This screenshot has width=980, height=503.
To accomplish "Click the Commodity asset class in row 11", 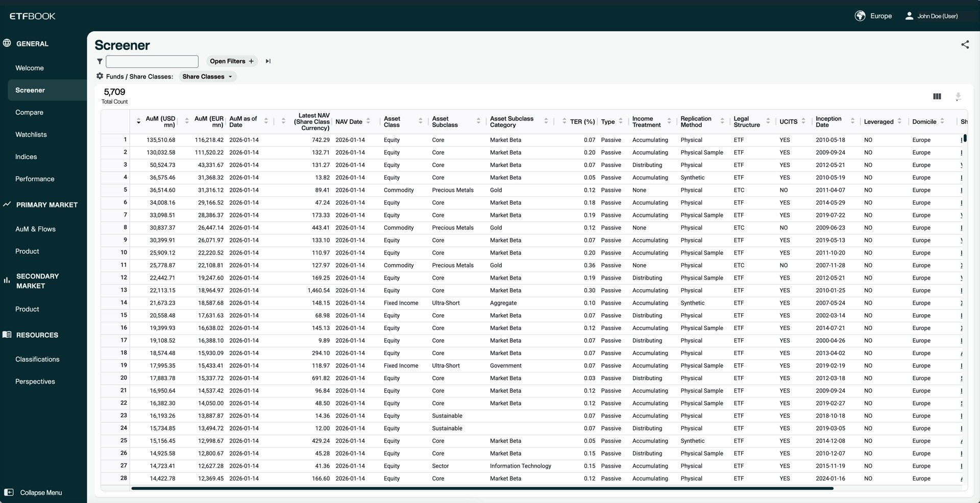I will click(x=399, y=265).
